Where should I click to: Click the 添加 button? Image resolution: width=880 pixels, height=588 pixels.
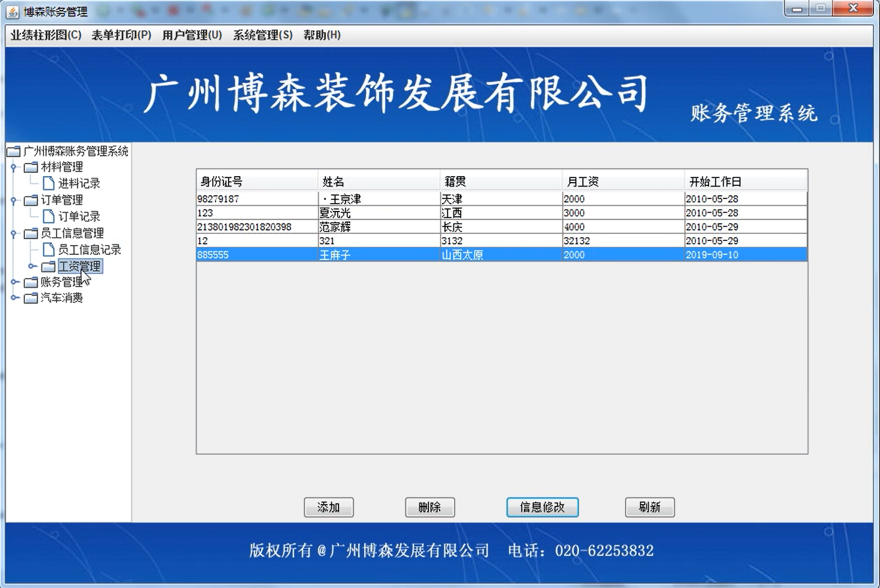(329, 507)
